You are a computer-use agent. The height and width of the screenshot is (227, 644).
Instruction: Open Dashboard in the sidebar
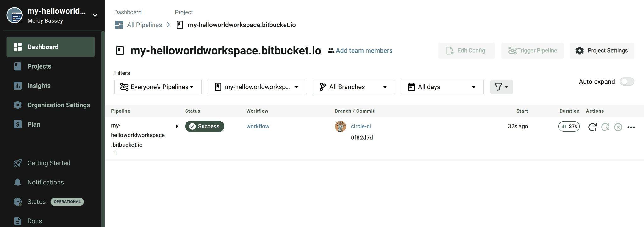point(51,47)
